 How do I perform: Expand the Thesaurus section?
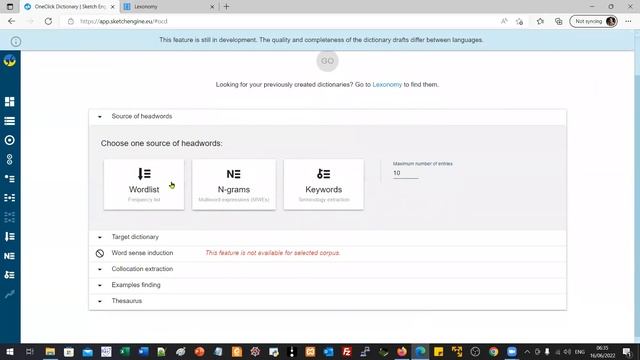tap(327, 301)
